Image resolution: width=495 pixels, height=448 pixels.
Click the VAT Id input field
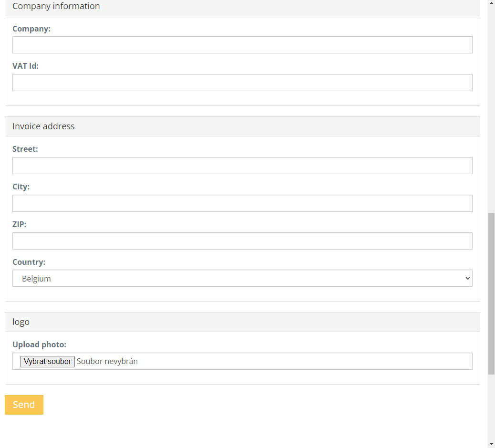[242, 82]
